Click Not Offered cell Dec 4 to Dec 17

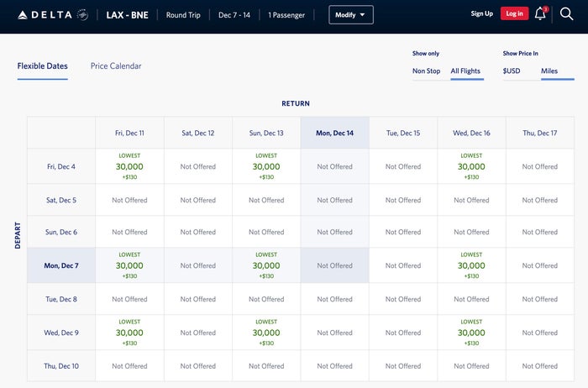(540, 166)
